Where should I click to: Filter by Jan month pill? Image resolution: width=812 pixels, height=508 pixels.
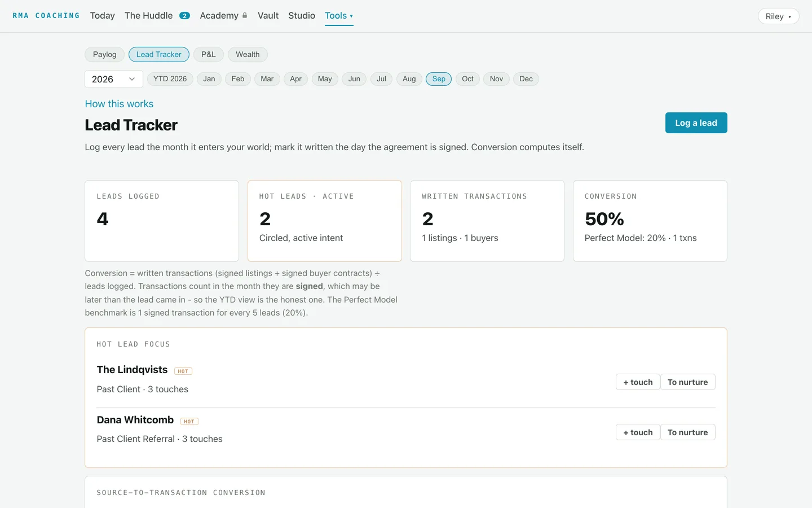(209, 79)
